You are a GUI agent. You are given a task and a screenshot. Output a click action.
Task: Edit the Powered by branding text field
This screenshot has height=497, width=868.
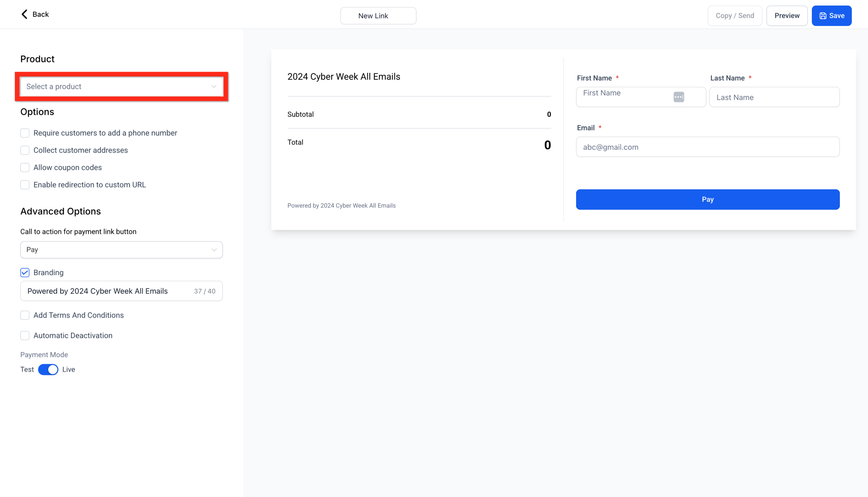coord(102,291)
